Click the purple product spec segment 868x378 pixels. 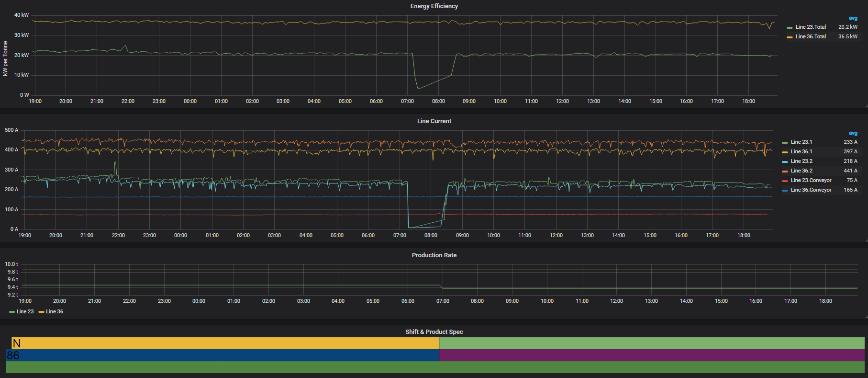click(x=651, y=355)
